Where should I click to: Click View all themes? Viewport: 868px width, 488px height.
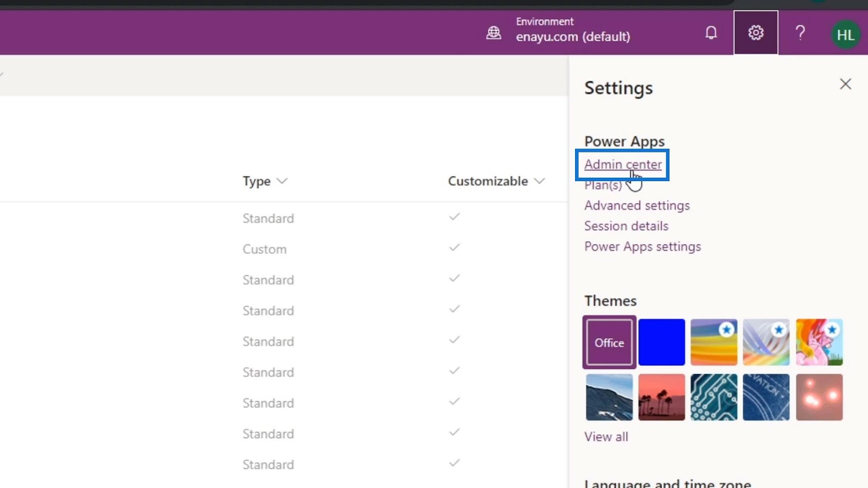tap(606, 436)
